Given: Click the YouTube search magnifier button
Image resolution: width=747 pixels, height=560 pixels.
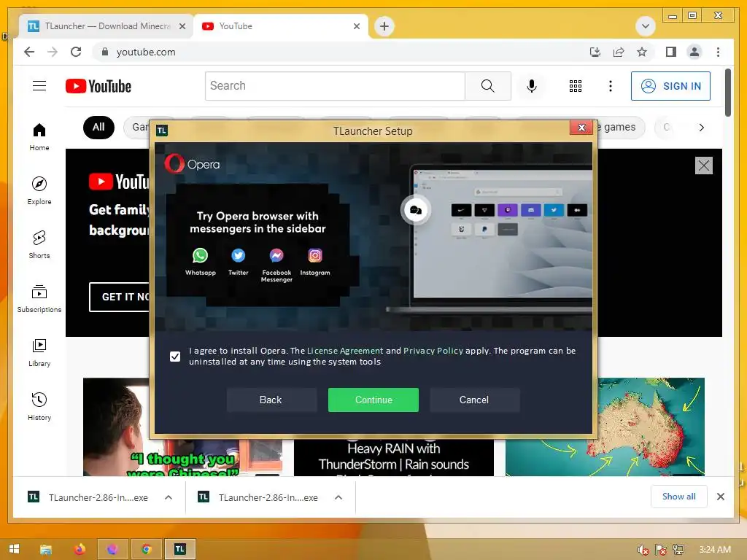Looking at the screenshot, I should (x=487, y=86).
